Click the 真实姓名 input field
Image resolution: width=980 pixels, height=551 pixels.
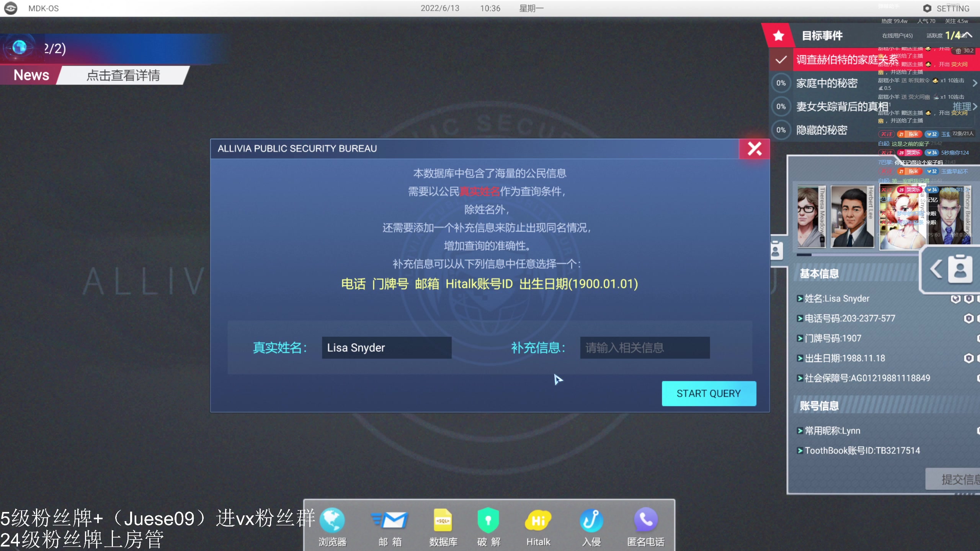[x=387, y=347]
